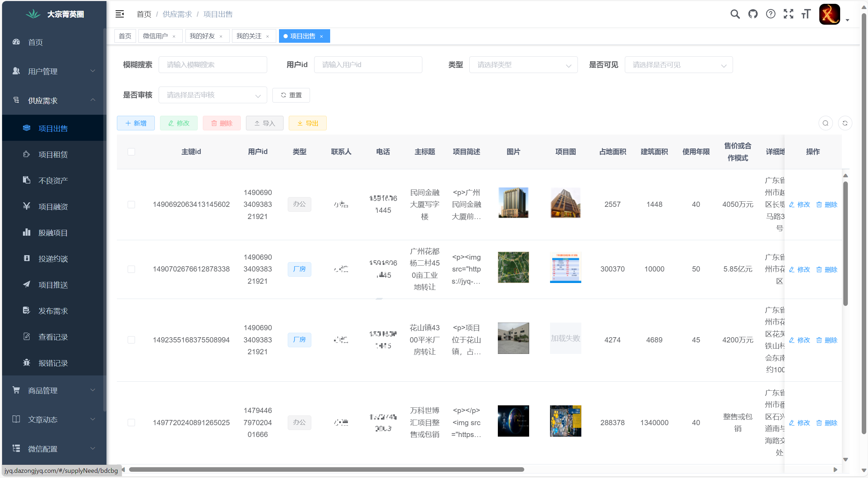Open the 是否审核 select dropdown
The height and width of the screenshot is (478, 868).
click(213, 95)
